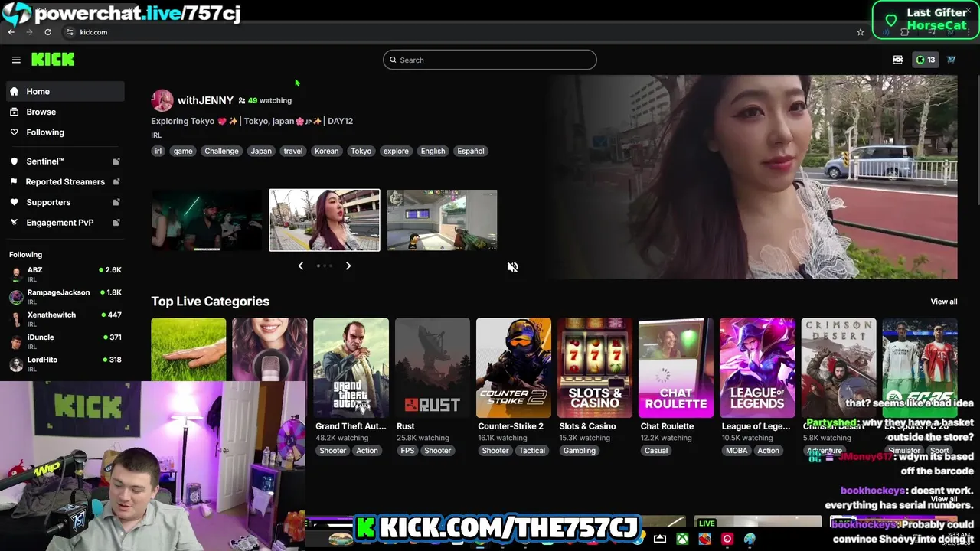980x551 pixels.
Task: Open Engagement PvP in the sidebar
Action: (65, 223)
